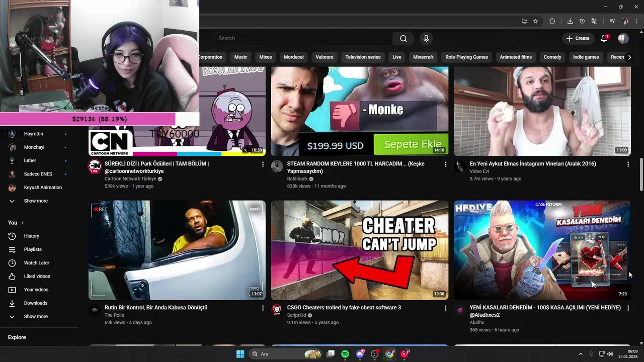
Task: Open Downloads in the sidebar
Action: [35, 303]
